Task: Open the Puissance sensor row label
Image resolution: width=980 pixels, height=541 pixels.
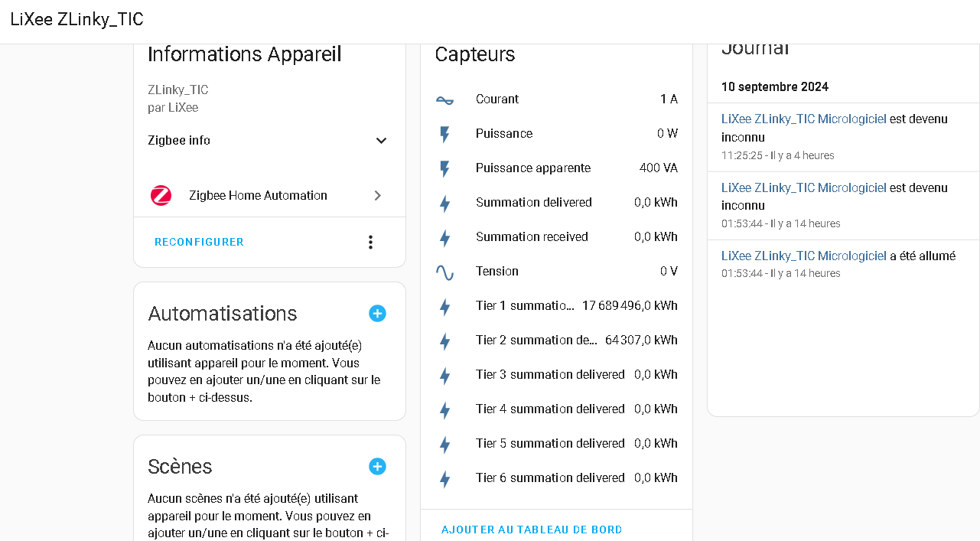Action: pyautogui.click(x=504, y=134)
